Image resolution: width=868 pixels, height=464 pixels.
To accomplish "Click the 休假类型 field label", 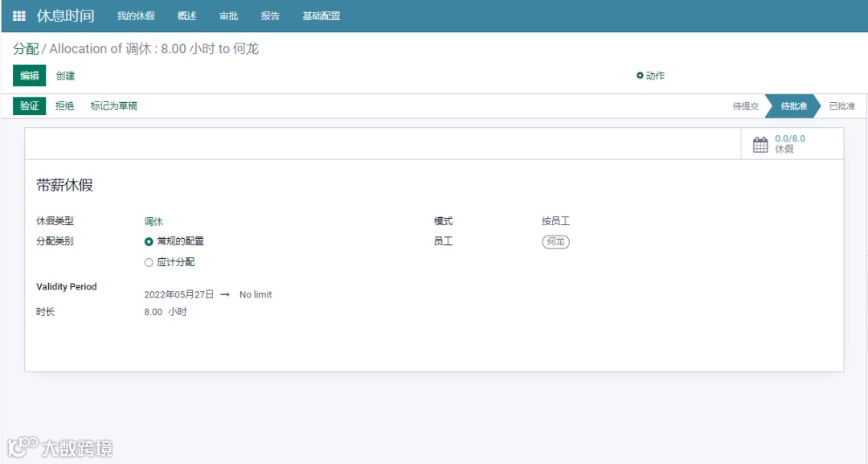I will click(55, 221).
